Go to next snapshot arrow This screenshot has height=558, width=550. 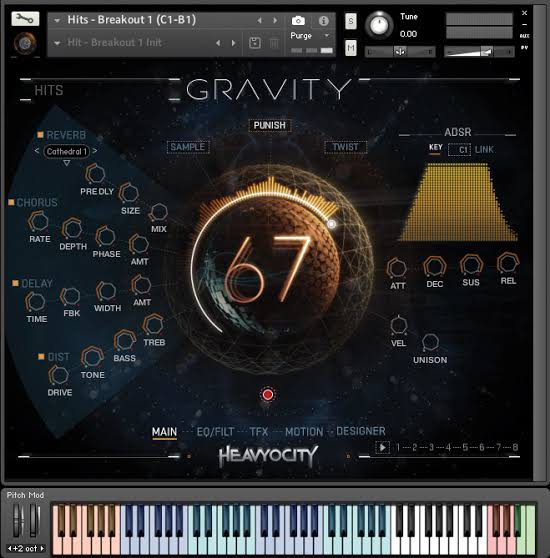pos(233,43)
